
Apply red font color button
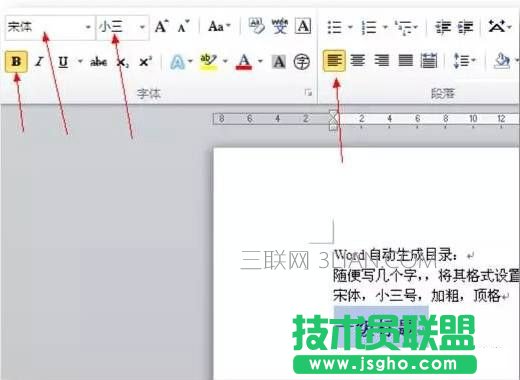244,62
